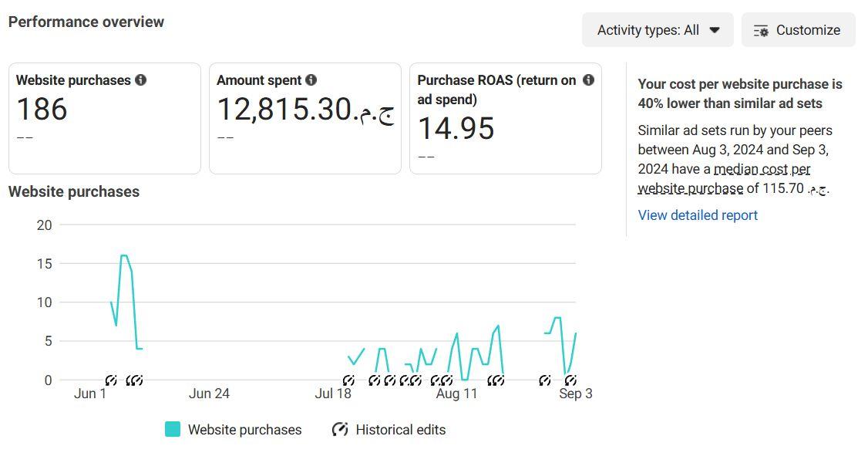Click the historical edit marker above Jul 18
The width and height of the screenshot is (868, 463).
348,380
